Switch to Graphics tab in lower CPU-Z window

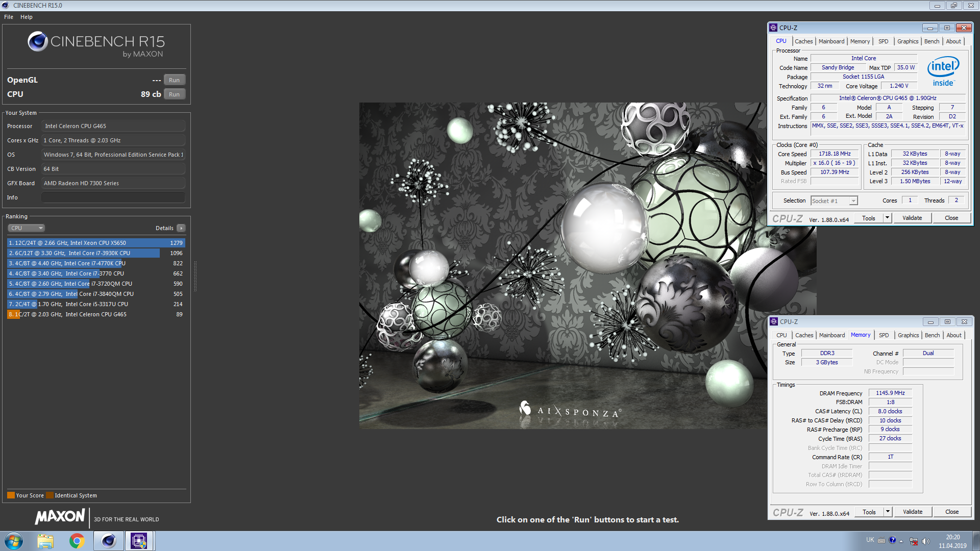[x=908, y=335]
